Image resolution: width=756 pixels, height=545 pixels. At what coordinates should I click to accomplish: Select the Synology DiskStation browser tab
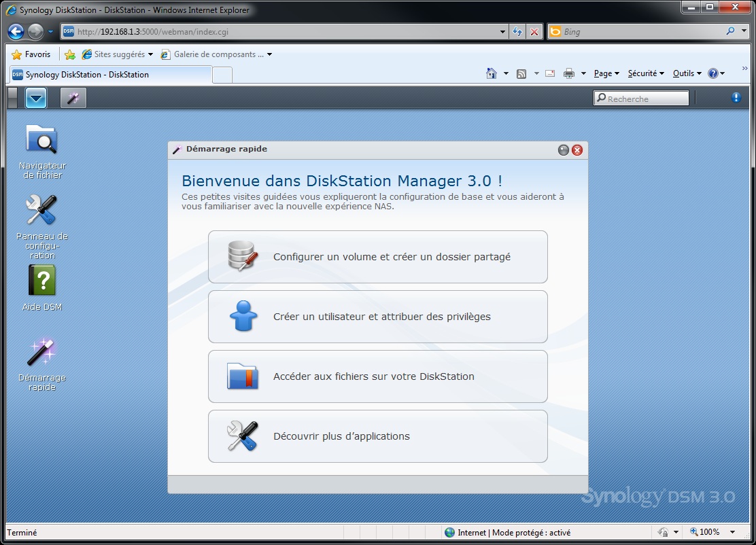point(110,75)
